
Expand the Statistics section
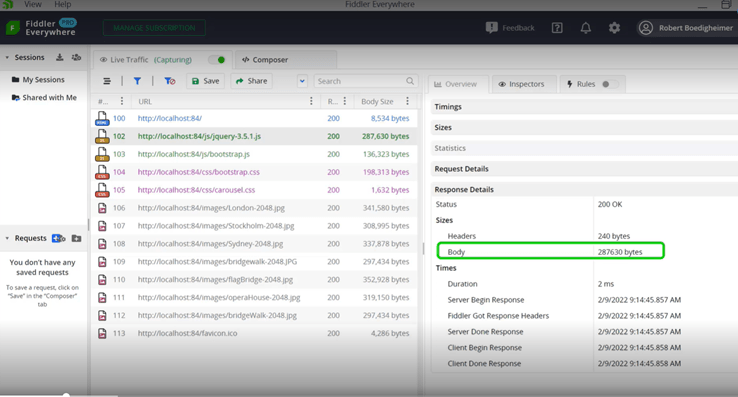tap(584, 148)
